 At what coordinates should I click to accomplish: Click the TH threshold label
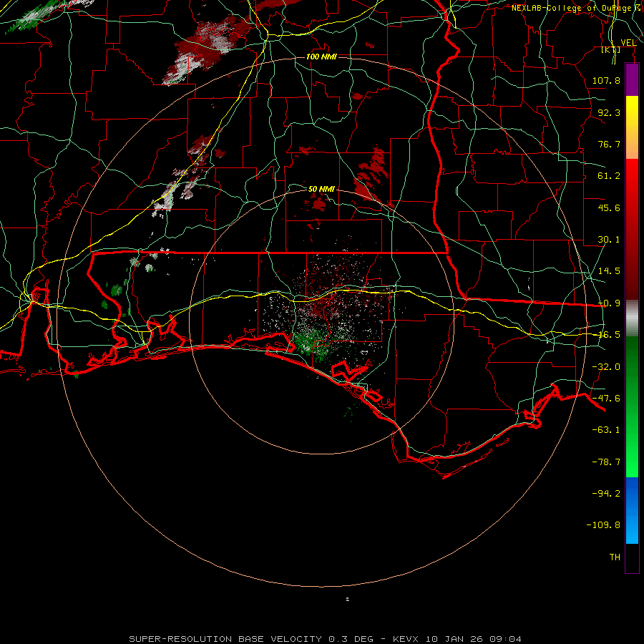(615, 557)
